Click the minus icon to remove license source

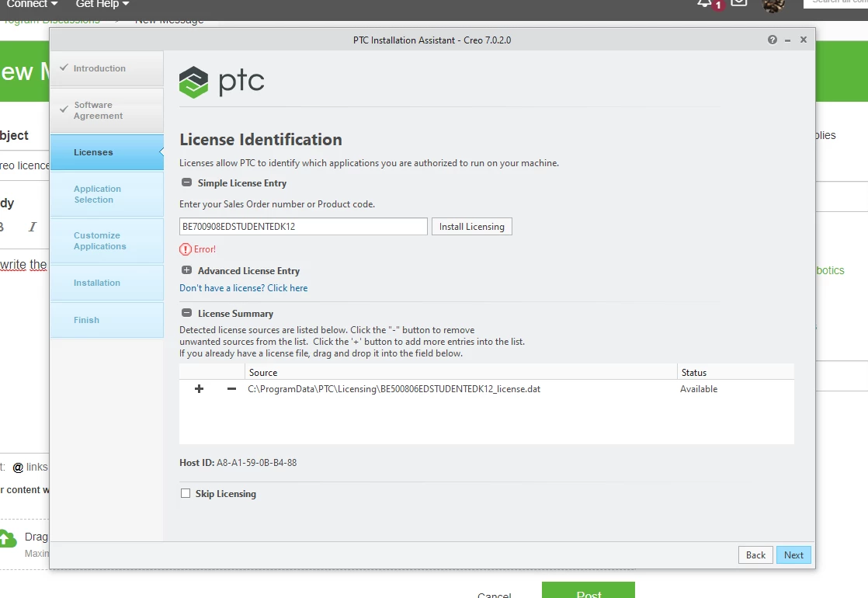(231, 388)
